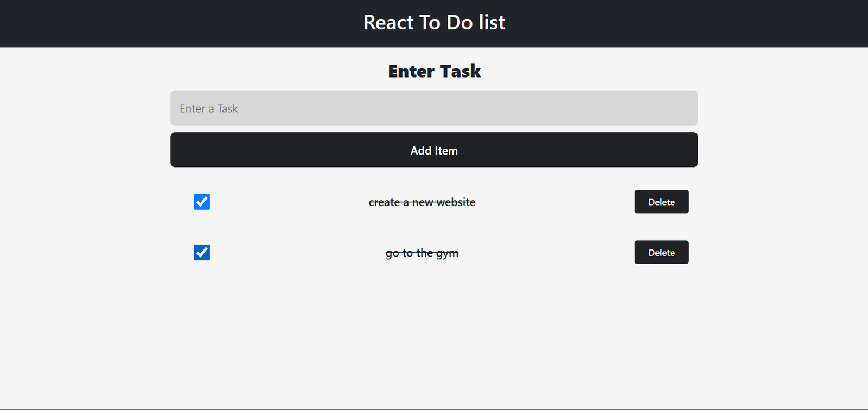Click the Delete button next to the website task
This screenshot has height=410, width=868.
(x=661, y=202)
